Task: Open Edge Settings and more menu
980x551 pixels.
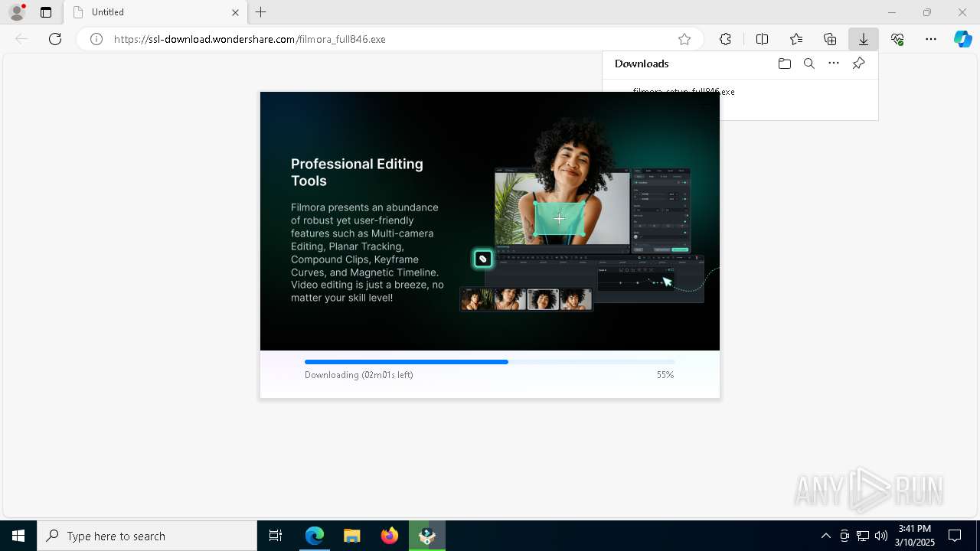Action: [931, 39]
